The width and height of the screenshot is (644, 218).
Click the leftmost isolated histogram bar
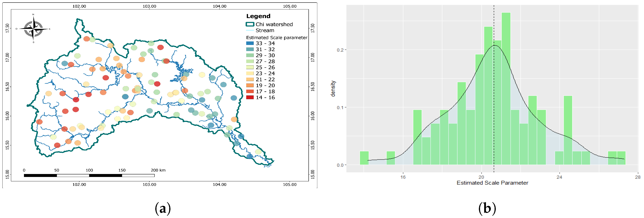364,158
